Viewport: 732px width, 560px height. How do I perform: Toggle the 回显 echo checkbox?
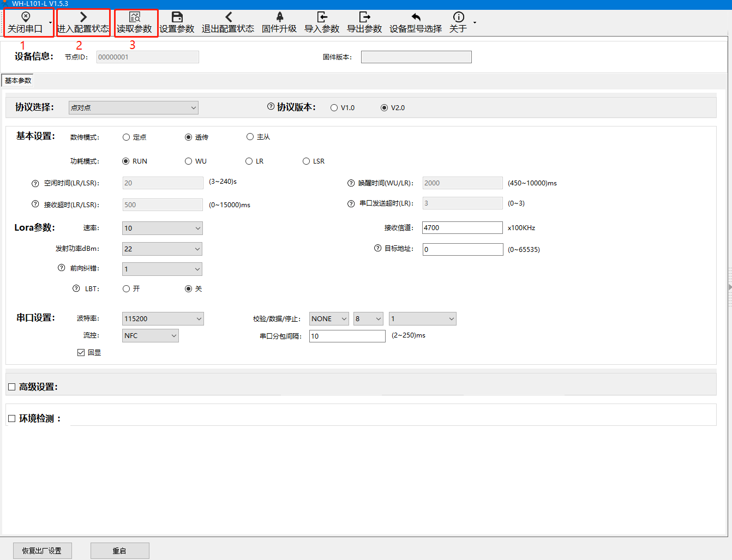[81, 353]
